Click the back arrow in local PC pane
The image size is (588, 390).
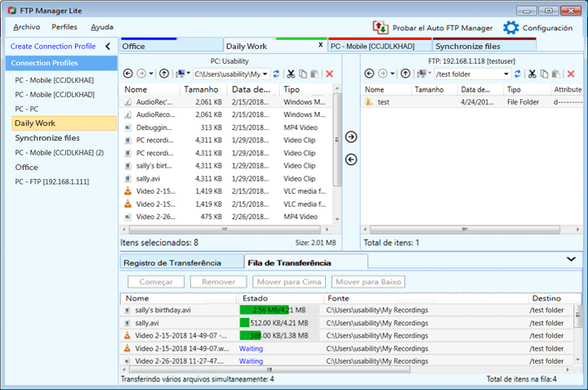127,74
